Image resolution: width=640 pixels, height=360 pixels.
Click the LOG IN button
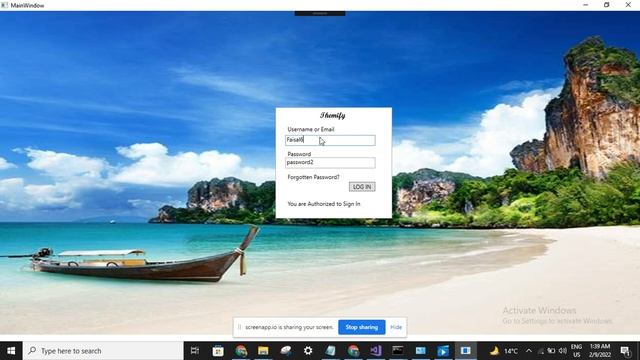click(362, 187)
